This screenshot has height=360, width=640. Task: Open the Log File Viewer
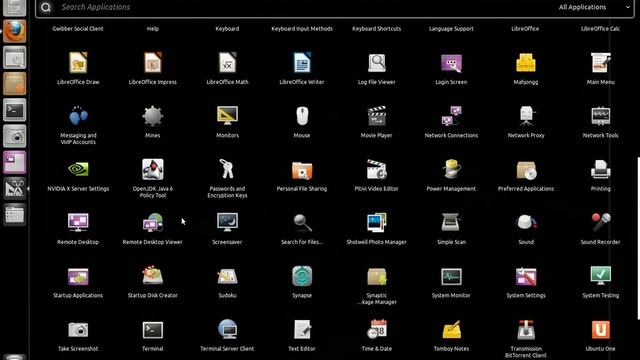click(377, 63)
